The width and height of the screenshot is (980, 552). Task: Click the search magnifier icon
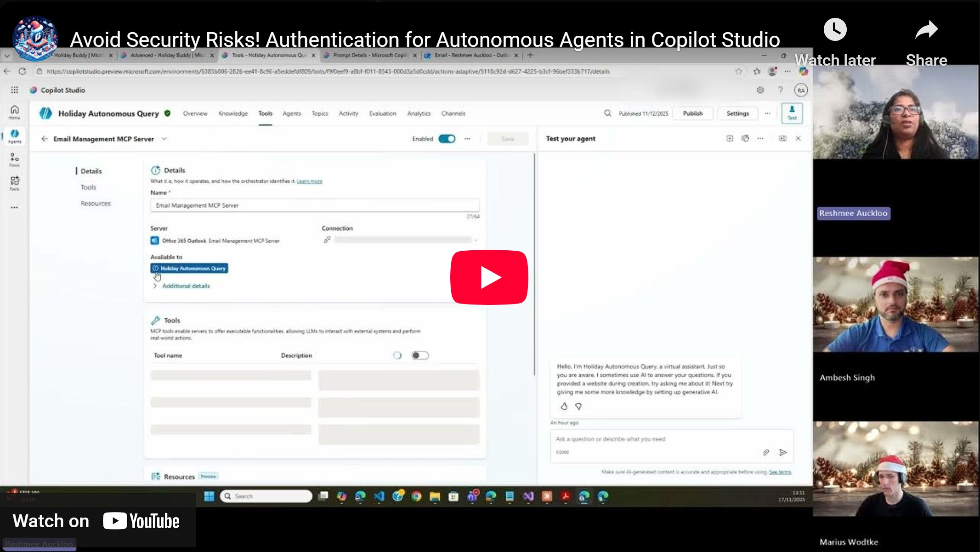coord(607,113)
